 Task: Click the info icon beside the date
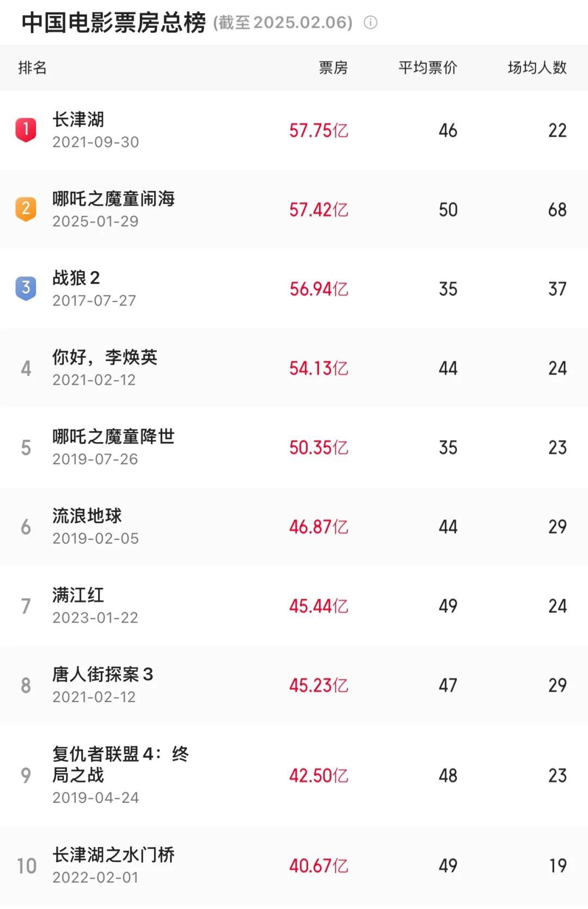click(x=370, y=23)
